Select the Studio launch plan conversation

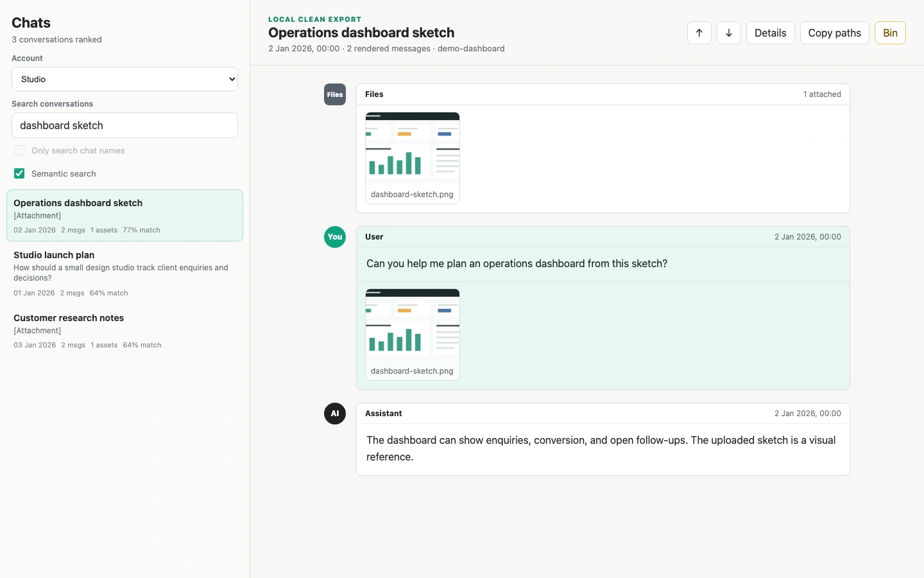pyautogui.click(x=124, y=273)
